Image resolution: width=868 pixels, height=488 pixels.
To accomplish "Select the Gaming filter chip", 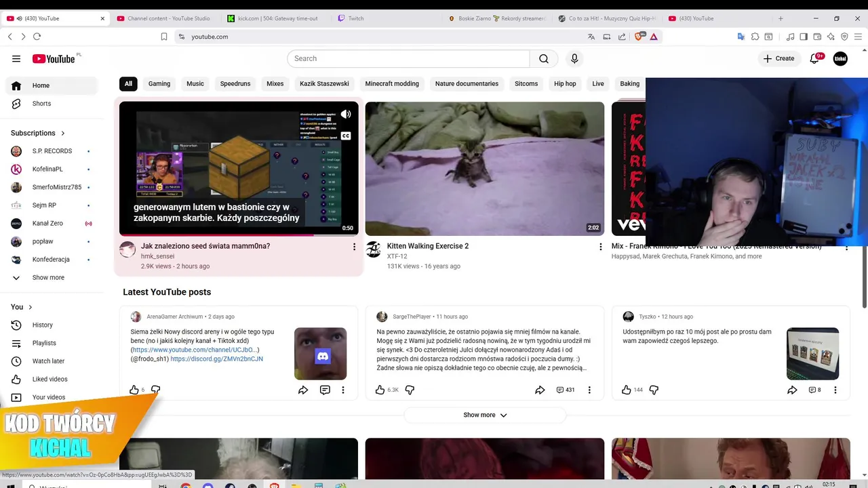I will click(159, 83).
